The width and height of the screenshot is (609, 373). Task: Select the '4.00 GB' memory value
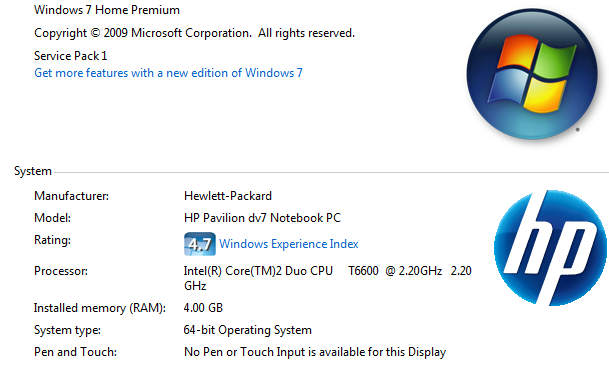pos(203,308)
